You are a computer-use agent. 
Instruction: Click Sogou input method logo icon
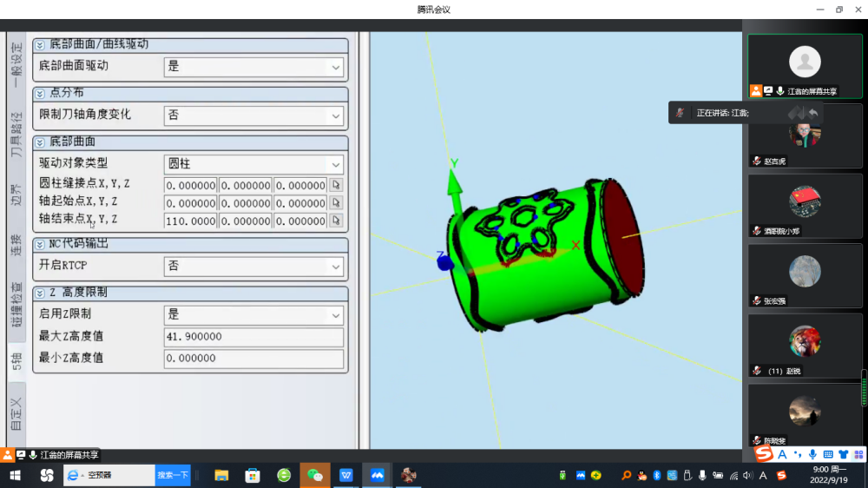[x=764, y=453]
